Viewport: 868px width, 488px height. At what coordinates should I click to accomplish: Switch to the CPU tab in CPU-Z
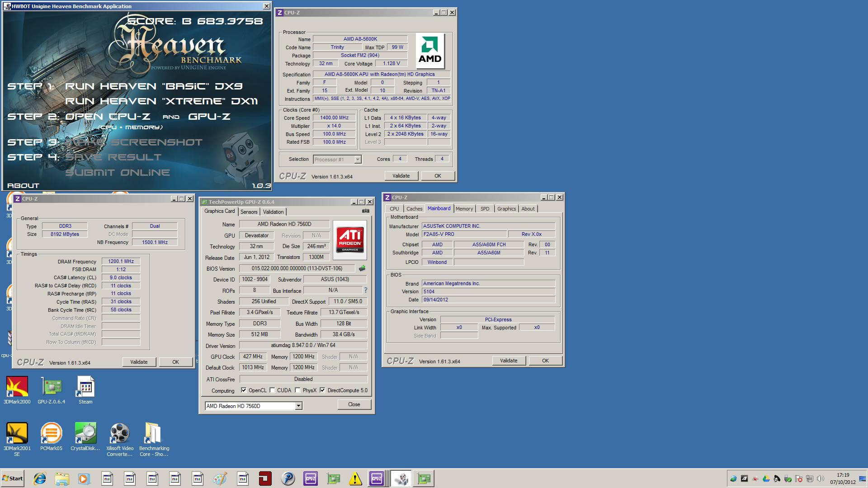pyautogui.click(x=394, y=209)
